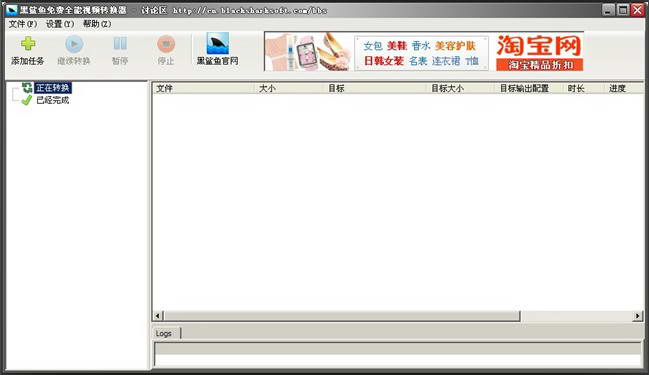The width and height of the screenshot is (649, 375).
Task: Sort by the 大小 column header
Action: (288, 88)
